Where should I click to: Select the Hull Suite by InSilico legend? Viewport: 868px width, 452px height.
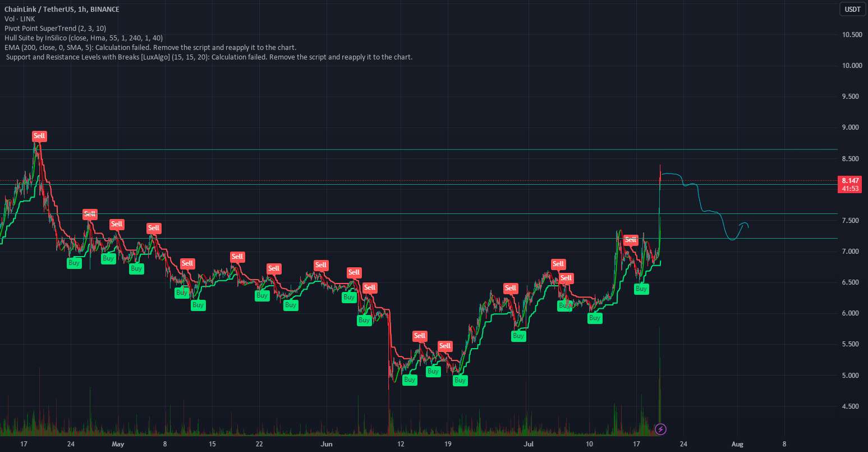[x=84, y=38]
